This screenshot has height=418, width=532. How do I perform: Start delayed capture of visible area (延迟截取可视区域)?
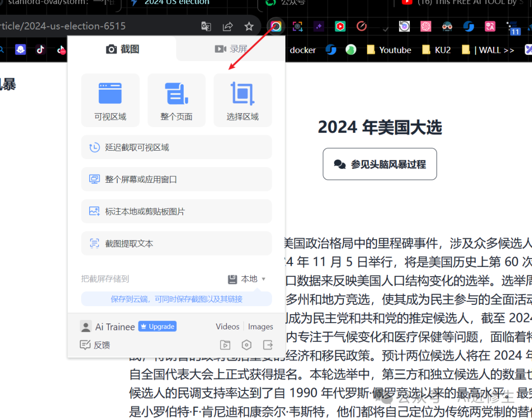[x=176, y=147]
